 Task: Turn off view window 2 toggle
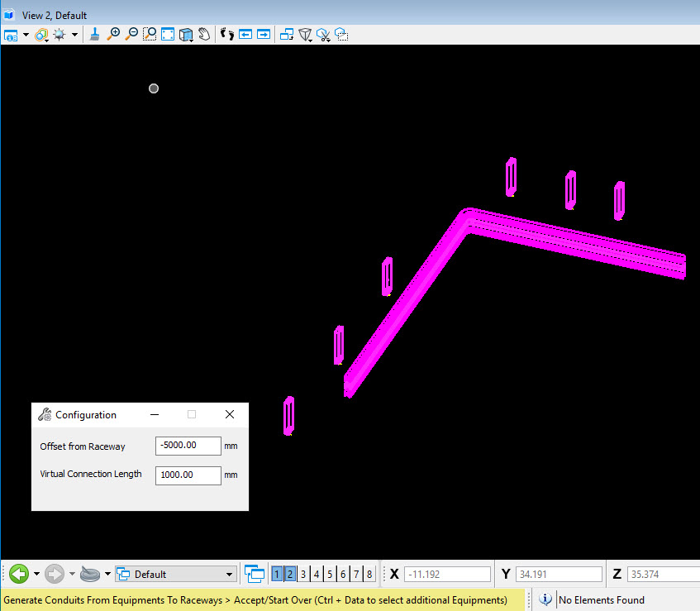pyautogui.click(x=289, y=573)
